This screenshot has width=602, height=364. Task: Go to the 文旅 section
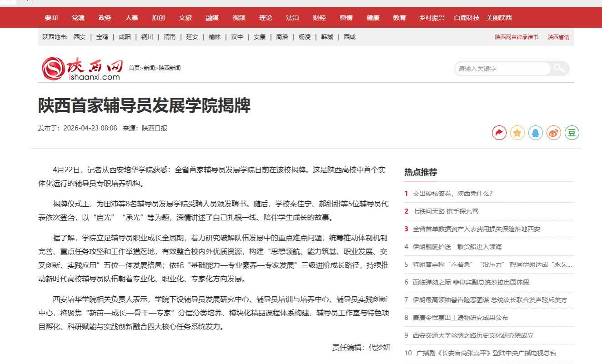[185, 18]
